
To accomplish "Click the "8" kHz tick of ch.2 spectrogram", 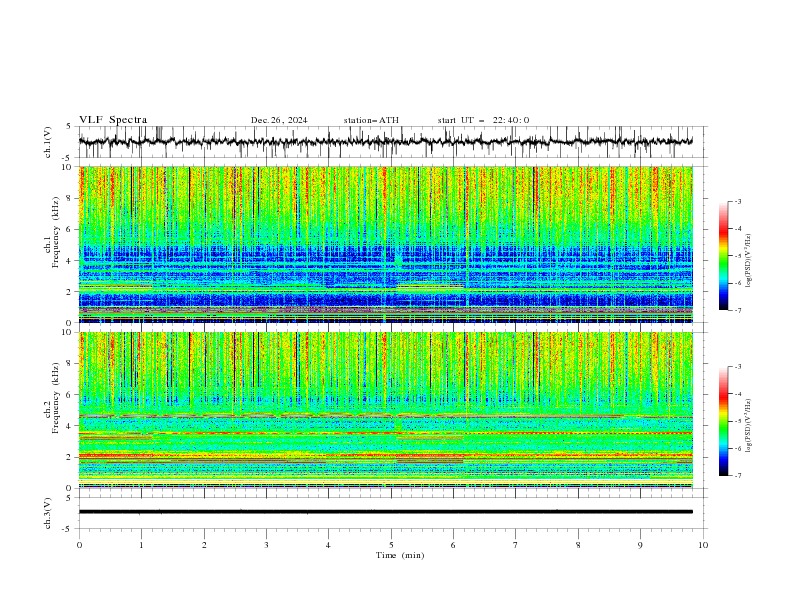I will [x=71, y=364].
